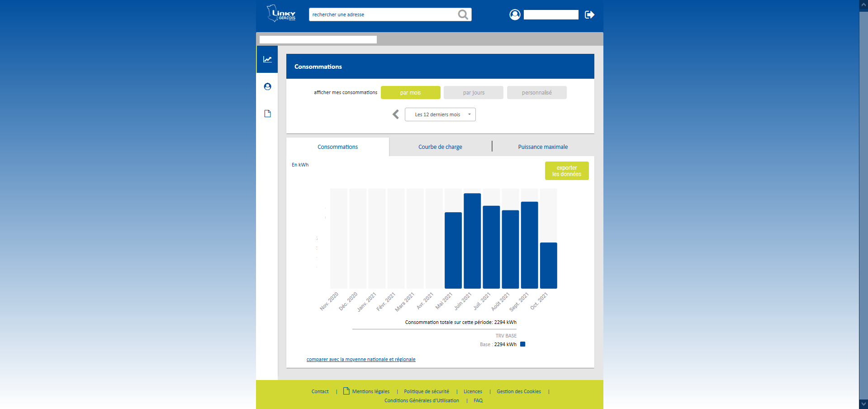868x409 pixels.
Task: Click the Linky Gérédis logo
Action: (281, 13)
